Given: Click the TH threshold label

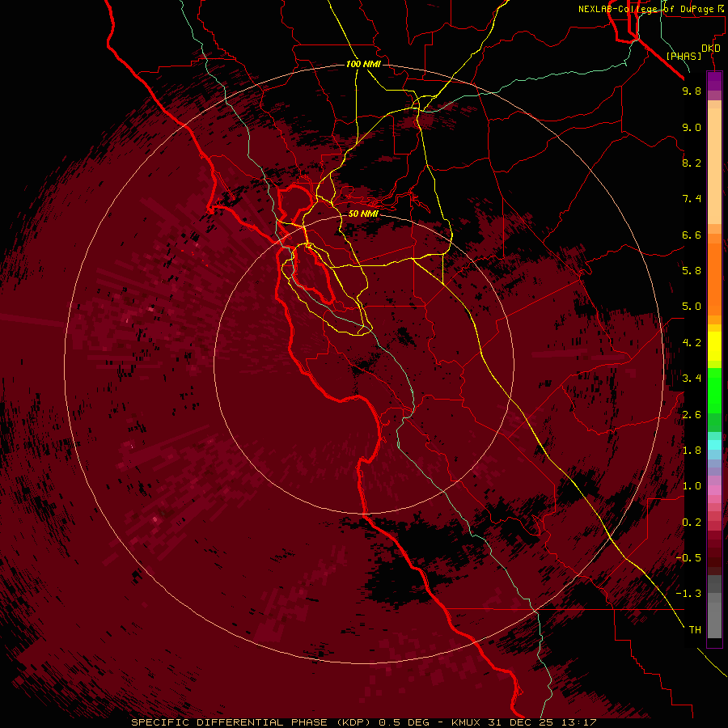Looking at the screenshot, I should [695, 630].
